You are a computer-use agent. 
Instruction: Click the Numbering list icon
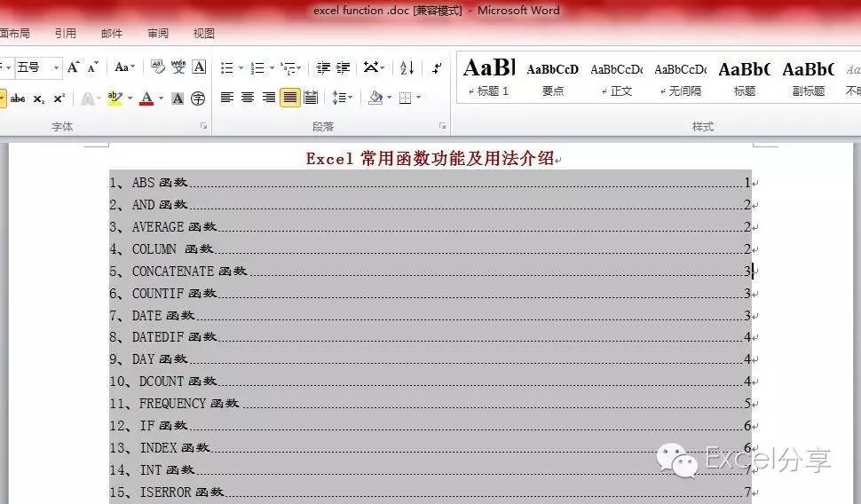pyautogui.click(x=257, y=67)
